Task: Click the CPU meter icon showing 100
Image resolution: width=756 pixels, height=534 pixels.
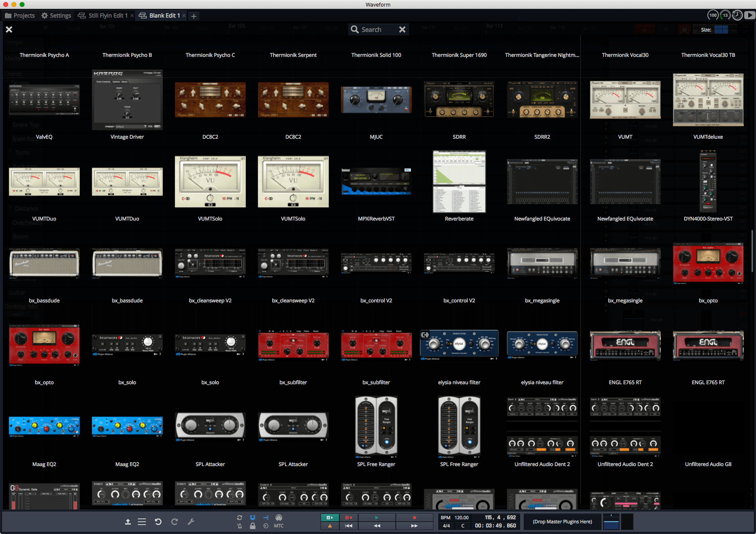Action: [713, 14]
